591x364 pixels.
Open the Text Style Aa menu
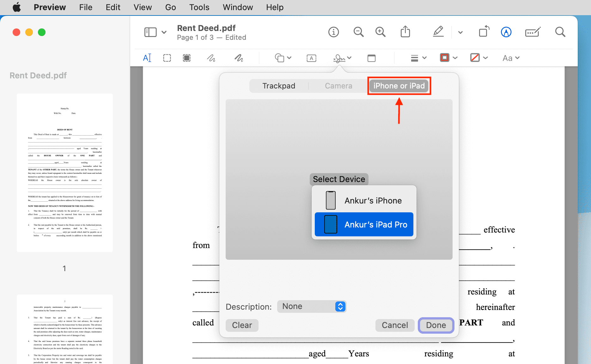[x=511, y=58]
